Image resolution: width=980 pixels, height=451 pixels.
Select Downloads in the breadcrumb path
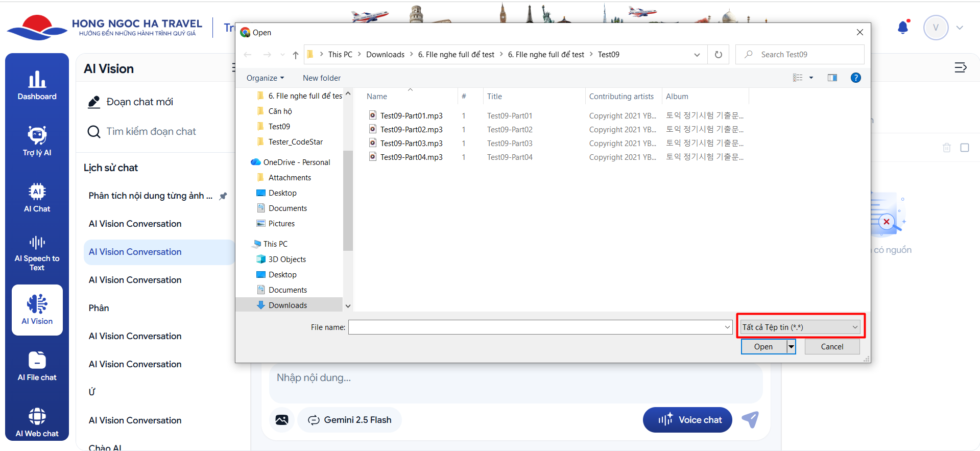pyautogui.click(x=385, y=55)
